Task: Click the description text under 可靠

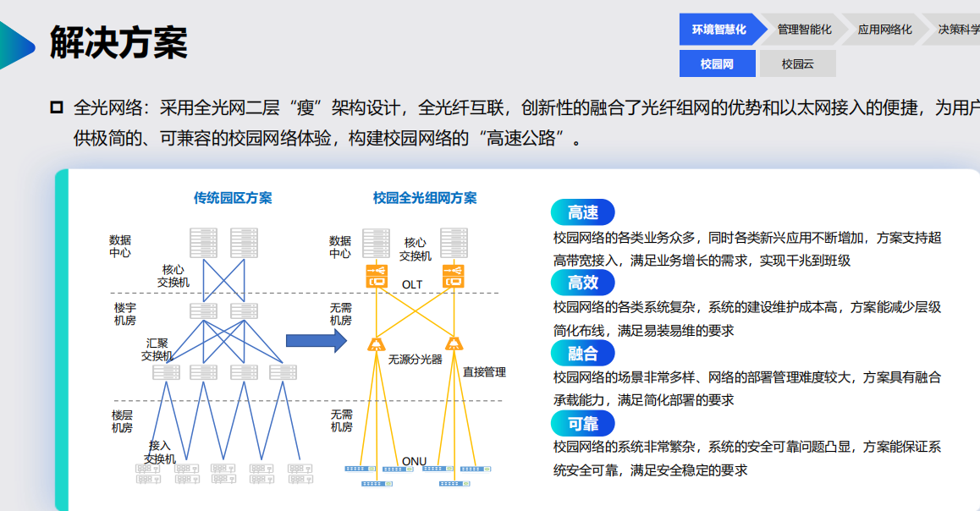Action: click(747, 459)
